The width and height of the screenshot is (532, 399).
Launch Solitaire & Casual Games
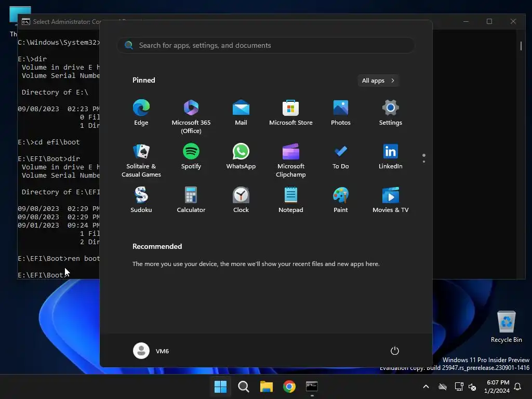tap(141, 160)
